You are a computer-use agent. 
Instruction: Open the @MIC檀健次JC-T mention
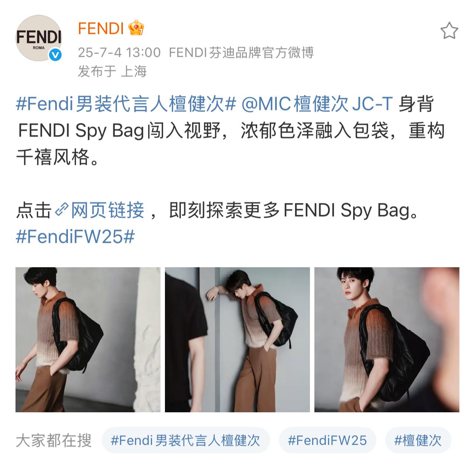(x=317, y=104)
